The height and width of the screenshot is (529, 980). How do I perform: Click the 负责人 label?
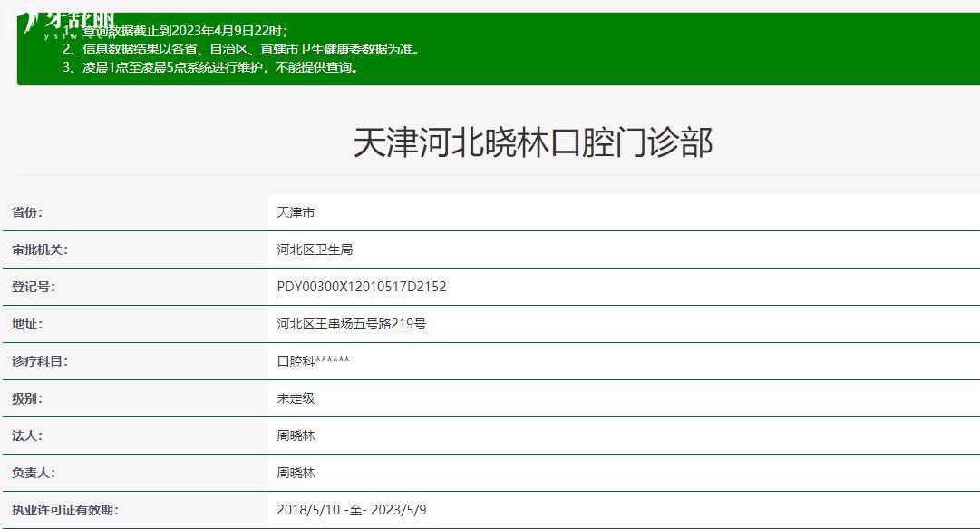tap(34, 473)
